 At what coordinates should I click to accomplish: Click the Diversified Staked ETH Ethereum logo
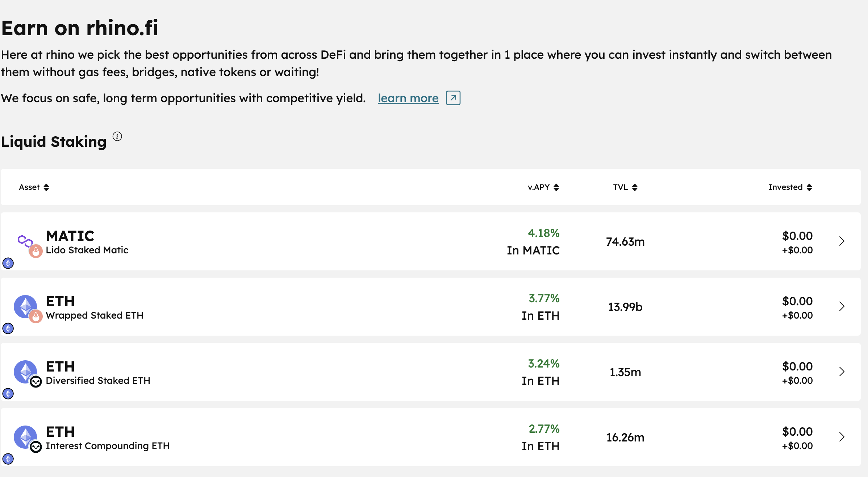[25, 372]
